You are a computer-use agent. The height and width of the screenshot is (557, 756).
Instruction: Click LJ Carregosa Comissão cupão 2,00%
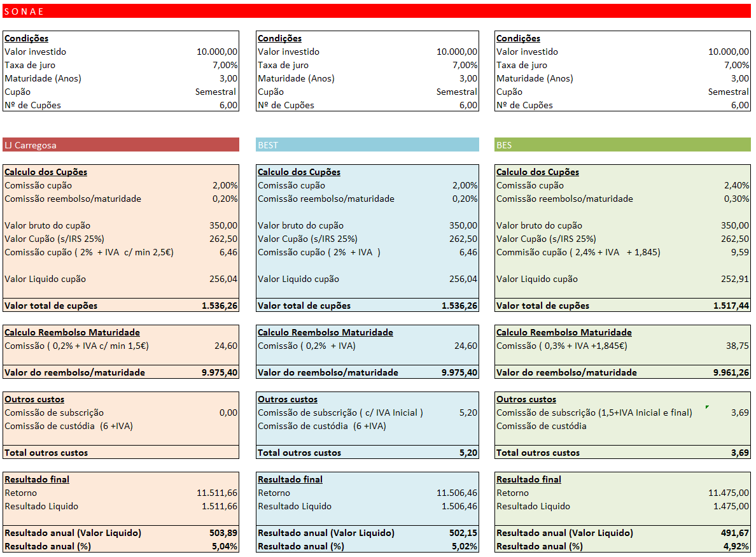225,185
